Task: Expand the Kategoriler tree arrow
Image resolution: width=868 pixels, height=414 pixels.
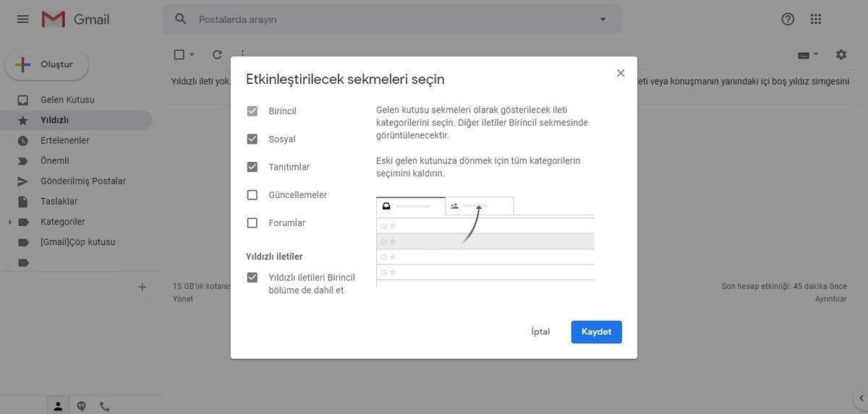Action: click(x=9, y=222)
